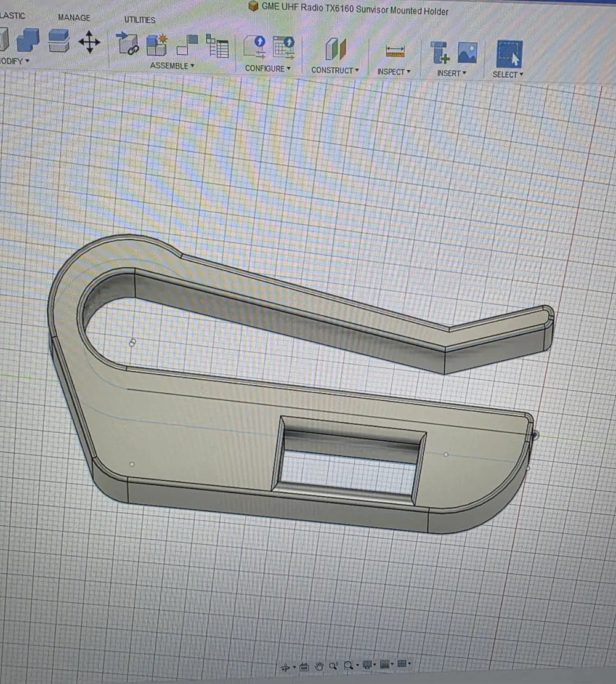616x684 pixels.
Task: Open the Grid and Snaps settings
Action: click(386, 664)
